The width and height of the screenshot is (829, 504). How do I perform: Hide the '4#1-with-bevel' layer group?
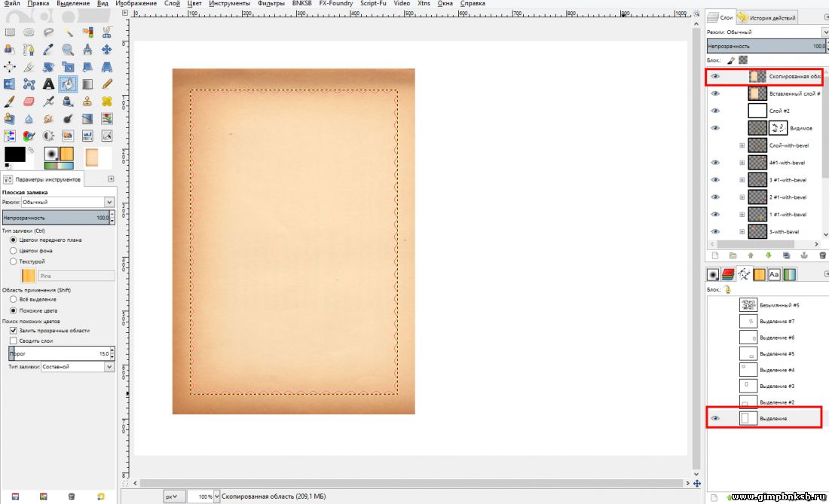point(715,163)
